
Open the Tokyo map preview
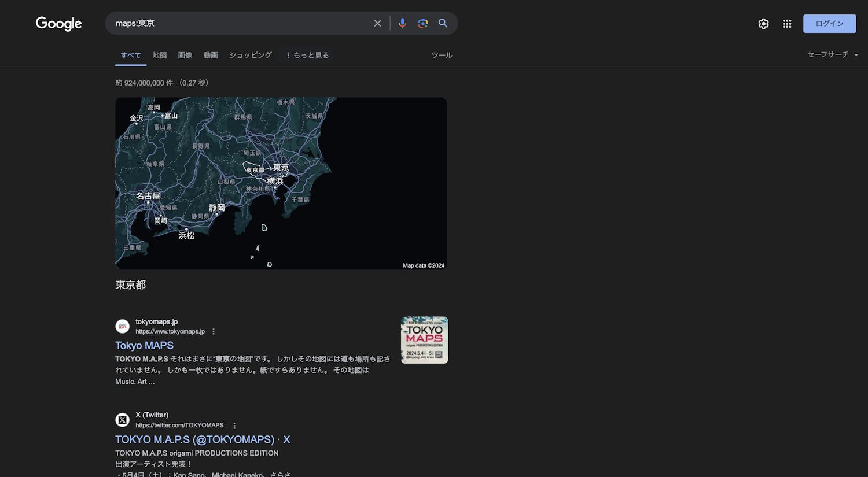click(x=281, y=183)
